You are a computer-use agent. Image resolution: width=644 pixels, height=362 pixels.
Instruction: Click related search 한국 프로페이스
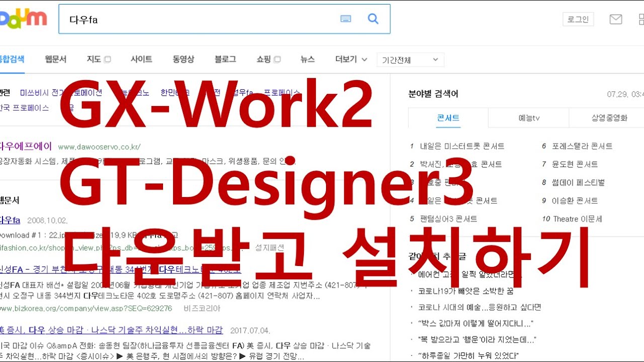pyautogui.click(x=24, y=108)
